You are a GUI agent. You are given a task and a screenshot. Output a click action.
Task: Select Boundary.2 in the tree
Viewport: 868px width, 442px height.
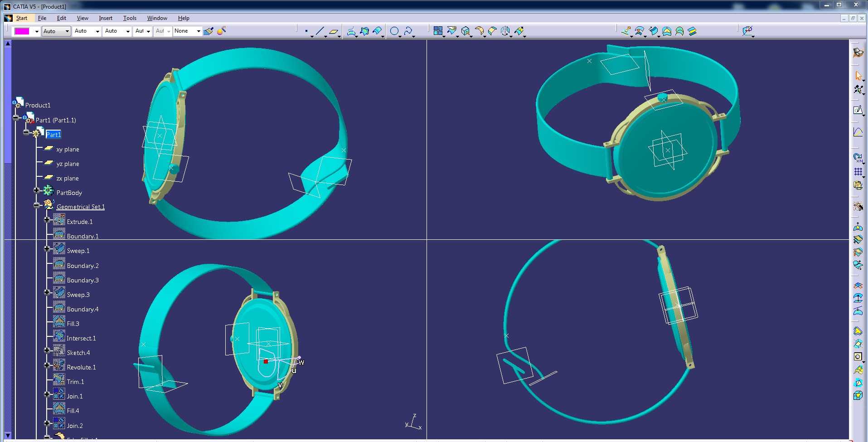coord(82,266)
